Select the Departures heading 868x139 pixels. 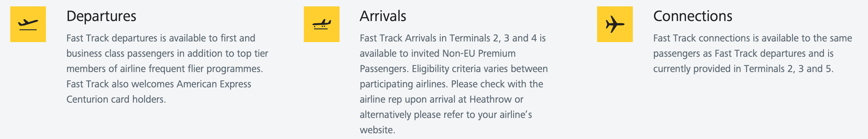[x=101, y=16]
